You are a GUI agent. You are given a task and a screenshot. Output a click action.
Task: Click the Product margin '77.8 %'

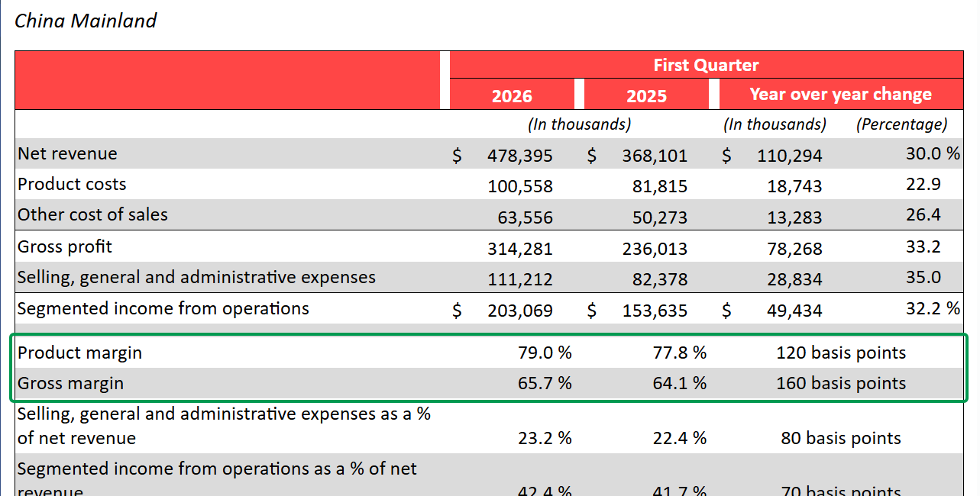pyautogui.click(x=679, y=353)
